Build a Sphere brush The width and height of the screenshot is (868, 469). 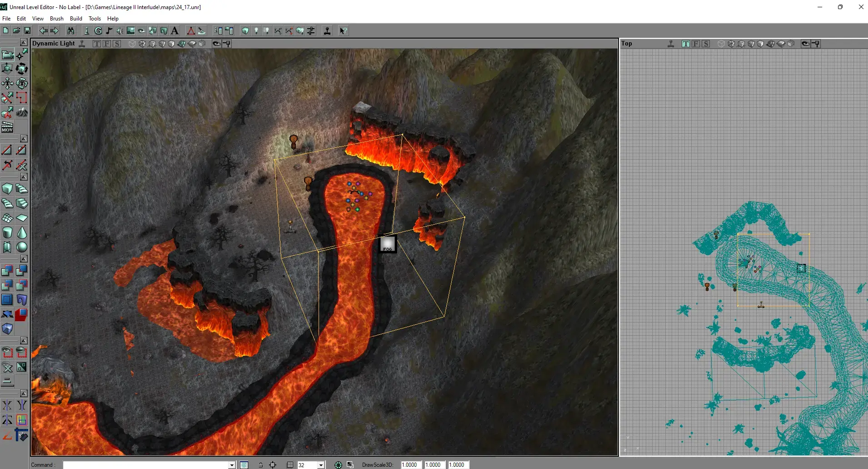click(x=22, y=247)
